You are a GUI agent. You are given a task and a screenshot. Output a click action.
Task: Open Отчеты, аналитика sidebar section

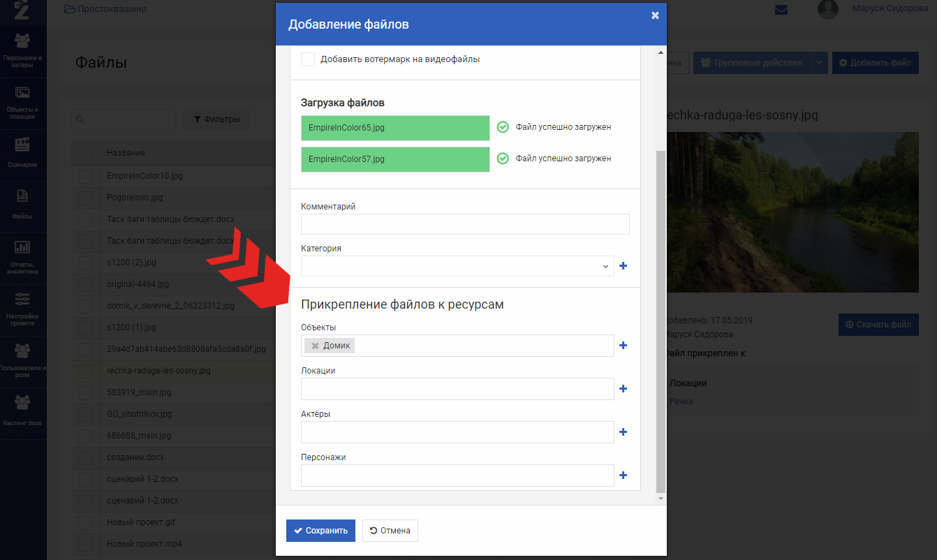pos(22,257)
